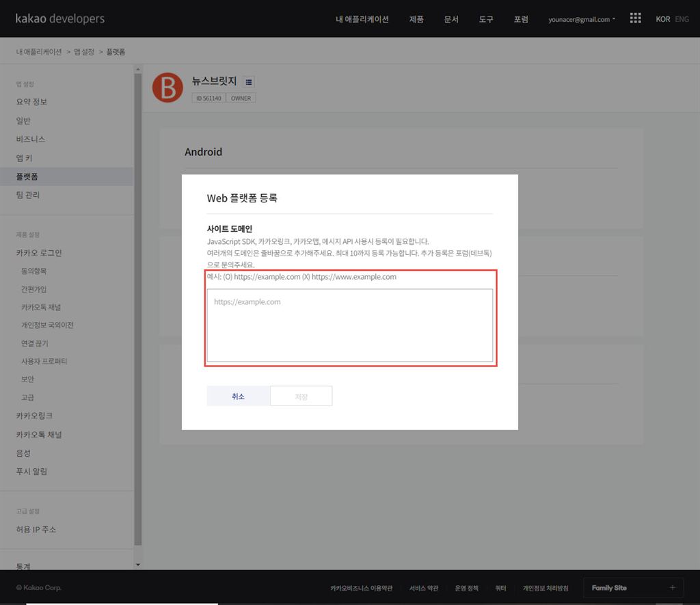Image resolution: width=700 pixels, height=605 pixels.
Task: Click the sidebar scrollbar up arrow
Action: pyautogui.click(x=138, y=69)
